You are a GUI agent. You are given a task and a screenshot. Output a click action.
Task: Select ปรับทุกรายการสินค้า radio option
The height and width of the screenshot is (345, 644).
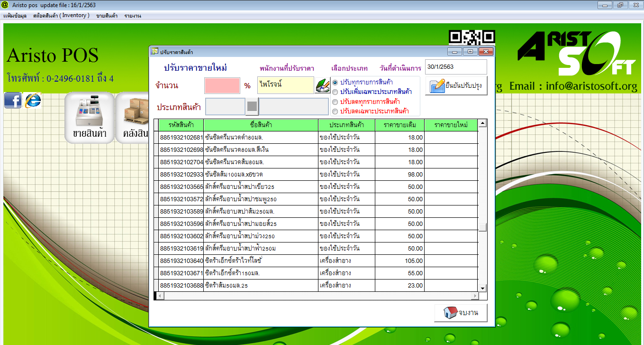(x=335, y=83)
